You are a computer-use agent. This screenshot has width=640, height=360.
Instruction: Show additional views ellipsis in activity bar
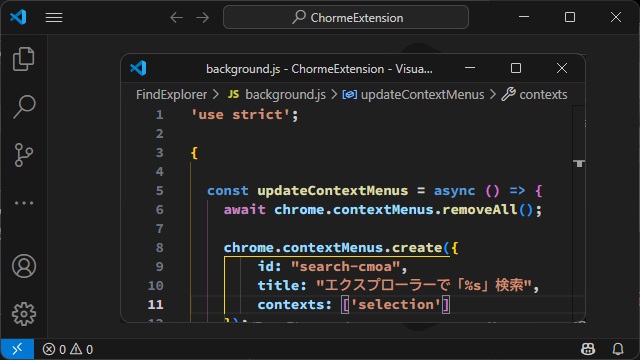click(24, 203)
